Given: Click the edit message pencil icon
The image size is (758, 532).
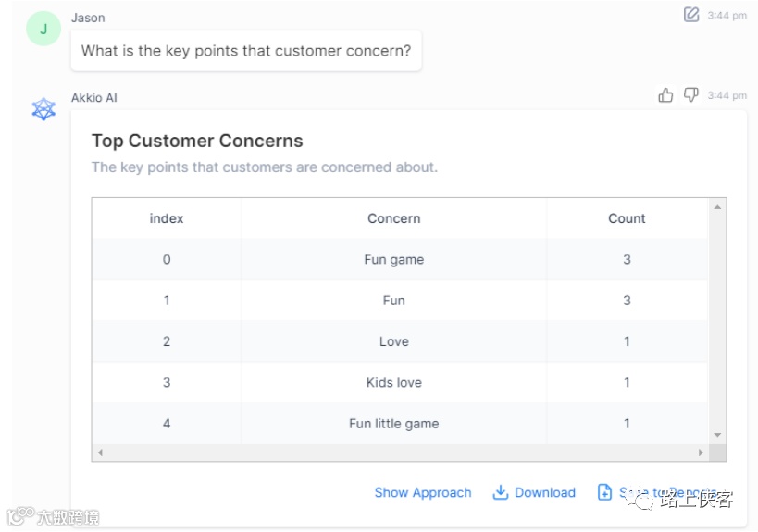Looking at the screenshot, I should 691,14.
